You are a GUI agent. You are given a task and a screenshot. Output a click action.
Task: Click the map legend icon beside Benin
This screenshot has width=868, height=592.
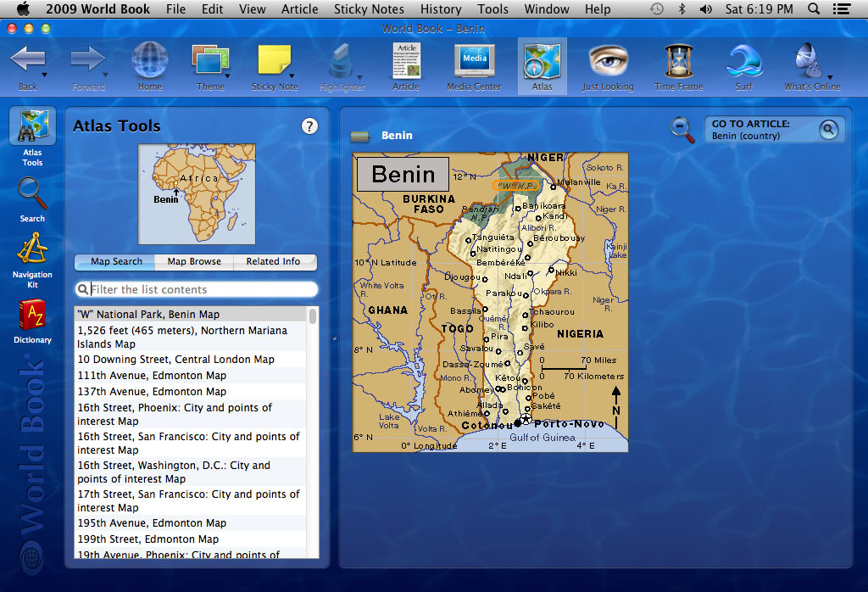[x=359, y=136]
